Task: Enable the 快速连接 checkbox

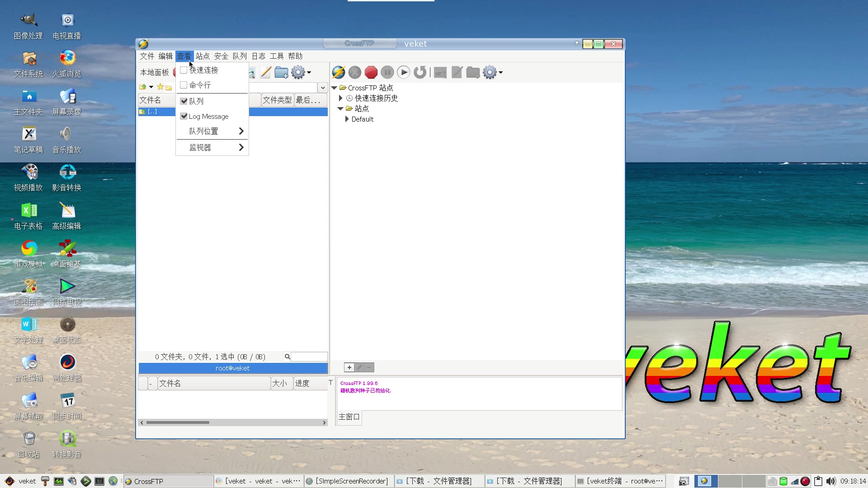Action: click(184, 70)
